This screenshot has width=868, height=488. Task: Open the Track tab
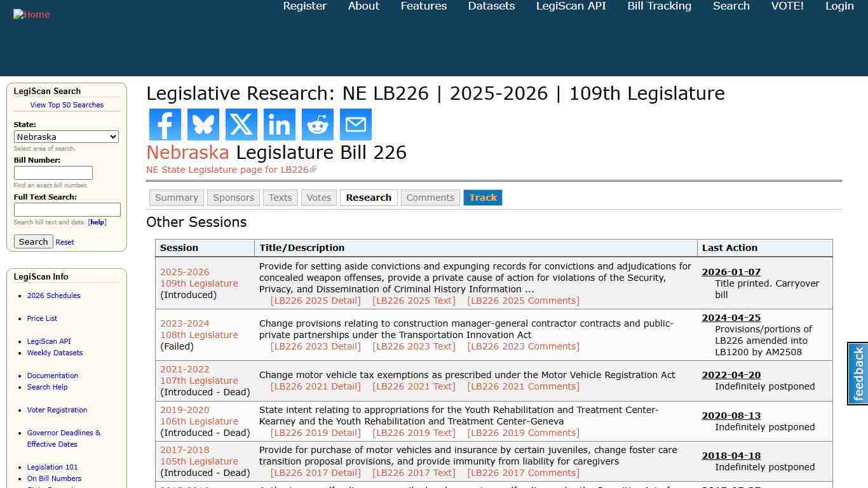click(x=483, y=198)
